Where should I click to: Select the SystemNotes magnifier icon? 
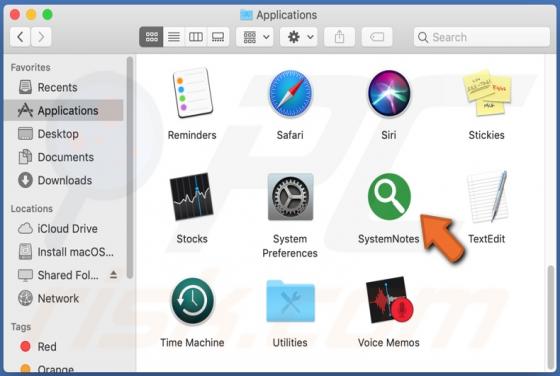389,197
